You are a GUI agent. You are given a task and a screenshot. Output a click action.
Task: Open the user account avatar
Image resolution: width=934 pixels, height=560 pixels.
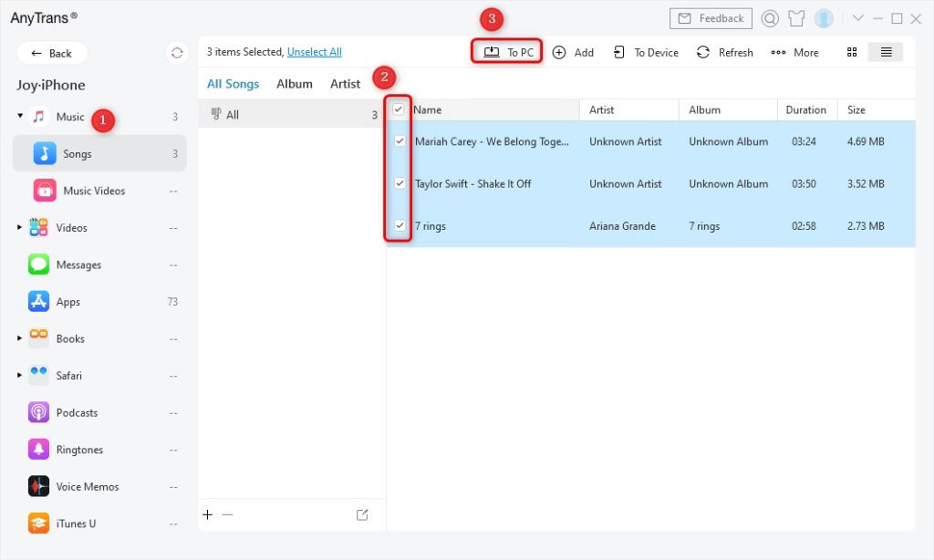point(824,18)
